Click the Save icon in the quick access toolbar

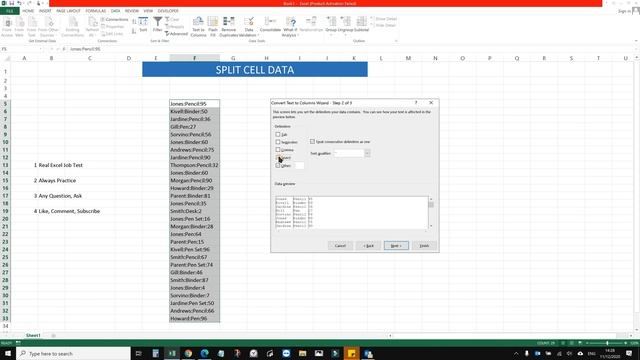click(x=11, y=3)
